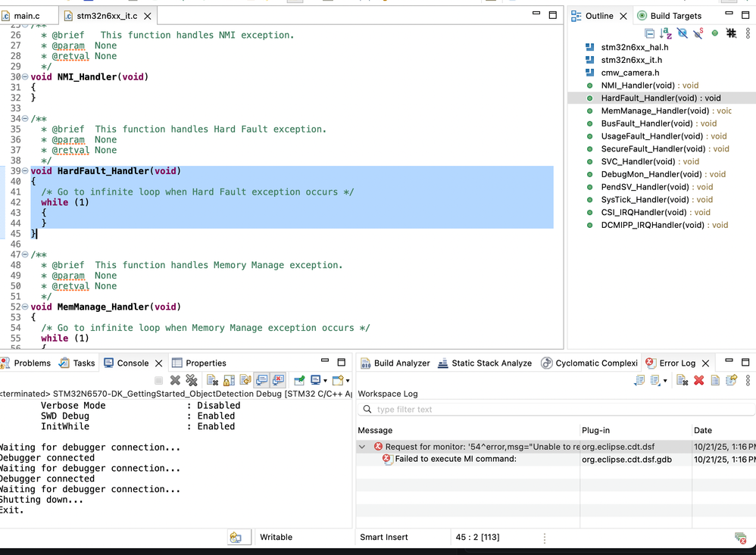Open the display selected console dropdown
Screen dimensions: 756x555
tap(325, 380)
